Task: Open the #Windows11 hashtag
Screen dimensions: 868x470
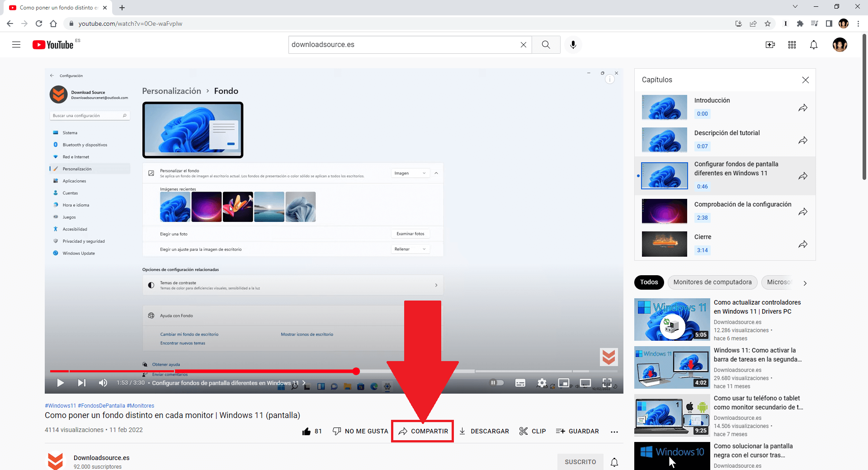Action: pyautogui.click(x=61, y=406)
